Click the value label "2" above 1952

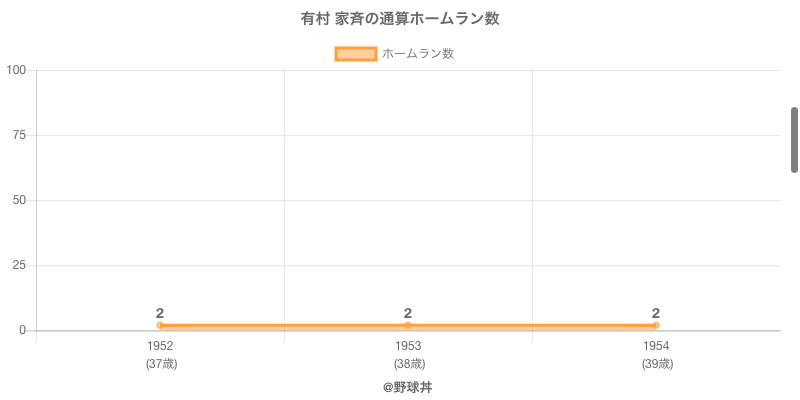pos(160,313)
